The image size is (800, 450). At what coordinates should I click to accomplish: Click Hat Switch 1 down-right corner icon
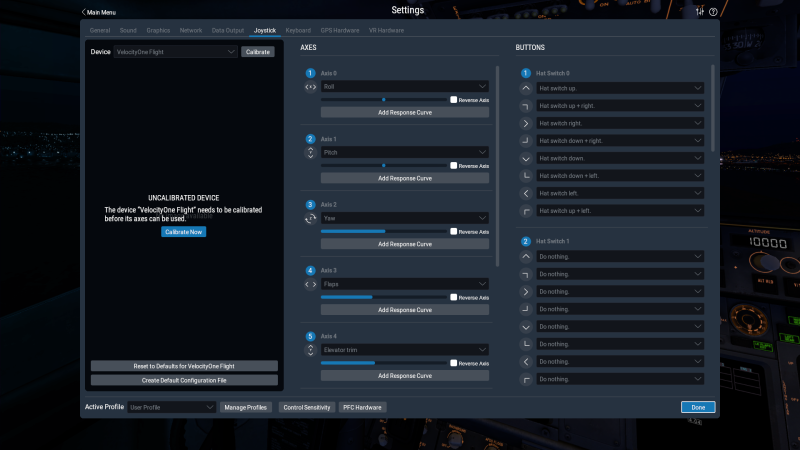526,309
